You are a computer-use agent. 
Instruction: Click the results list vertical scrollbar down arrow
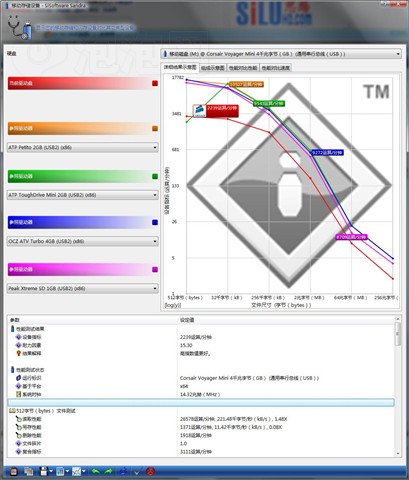pyautogui.click(x=397, y=453)
